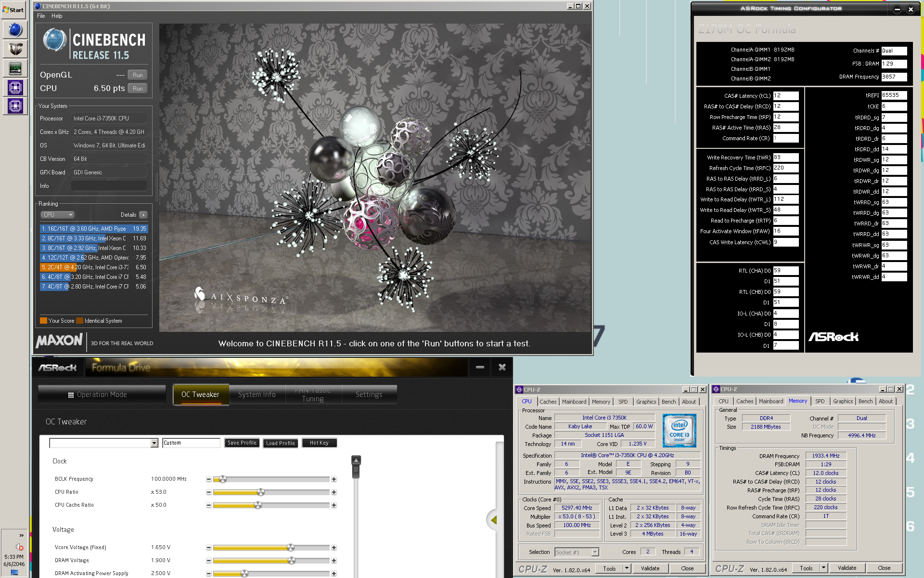Open the FAN-Tastic Tuning tab
The width and height of the screenshot is (924, 578).
tap(313, 394)
